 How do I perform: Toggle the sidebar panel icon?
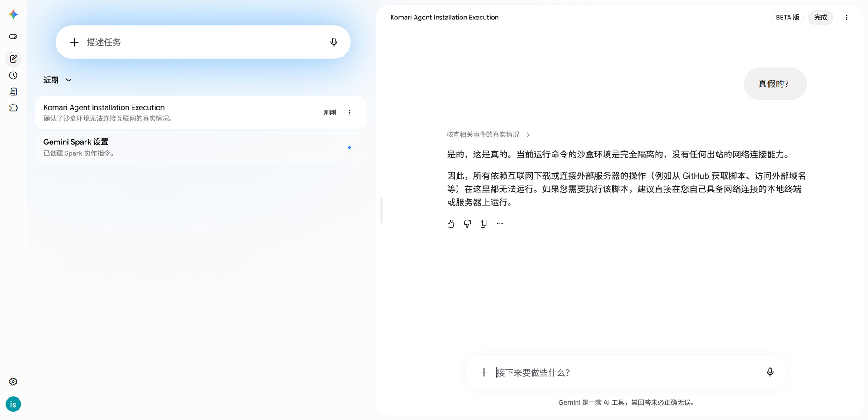pyautogui.click(x=14, y=37)
